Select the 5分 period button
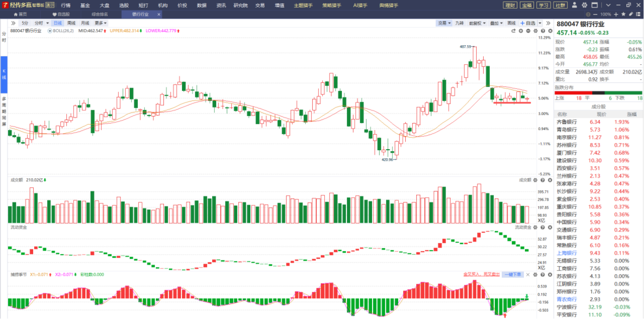The height and width of the screenshot is (319, 644). click(25, 23)
